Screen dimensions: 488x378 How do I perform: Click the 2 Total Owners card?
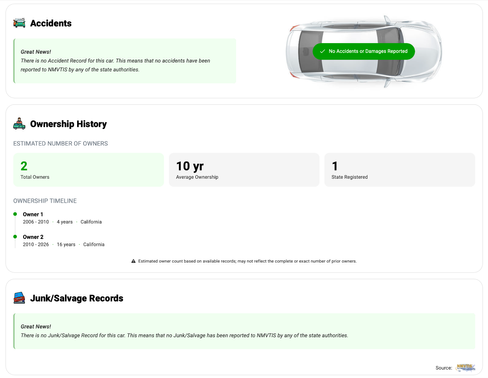click(x=88, y=170)
